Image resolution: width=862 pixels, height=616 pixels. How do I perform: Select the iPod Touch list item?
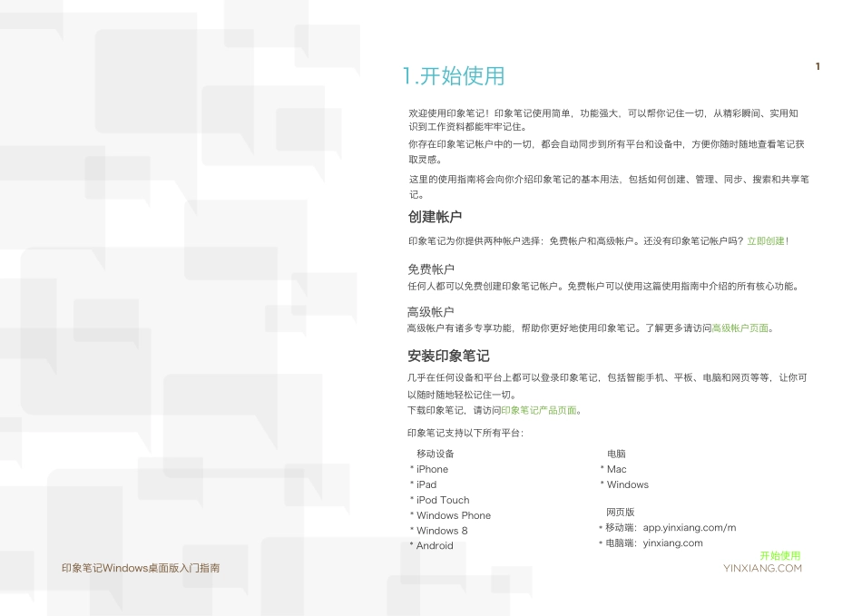click(x=443, y=500)
